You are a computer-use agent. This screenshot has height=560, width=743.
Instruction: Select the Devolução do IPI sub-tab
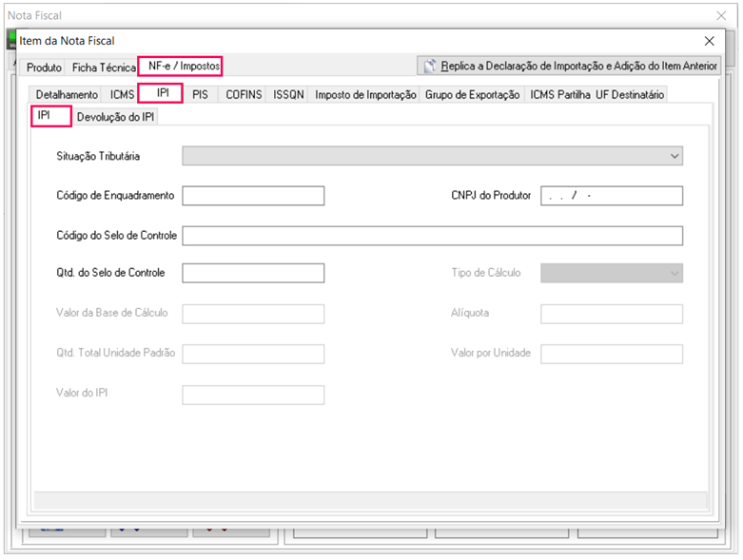click(116, 117)
